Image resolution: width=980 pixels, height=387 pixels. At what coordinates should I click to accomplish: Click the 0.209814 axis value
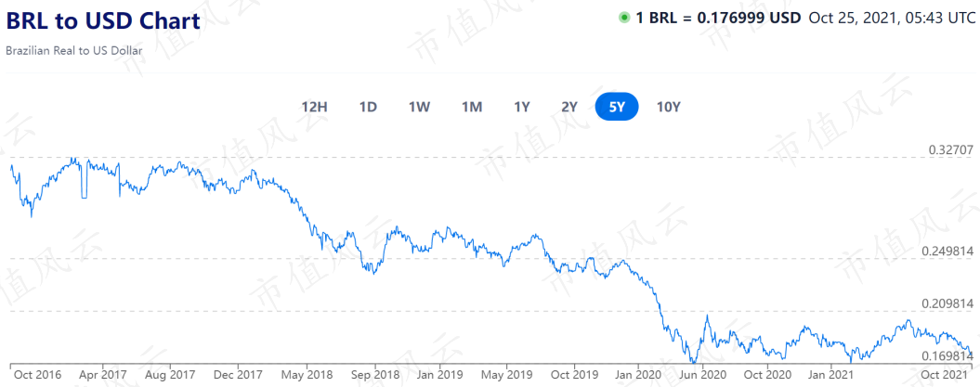[x=947, y=303]
